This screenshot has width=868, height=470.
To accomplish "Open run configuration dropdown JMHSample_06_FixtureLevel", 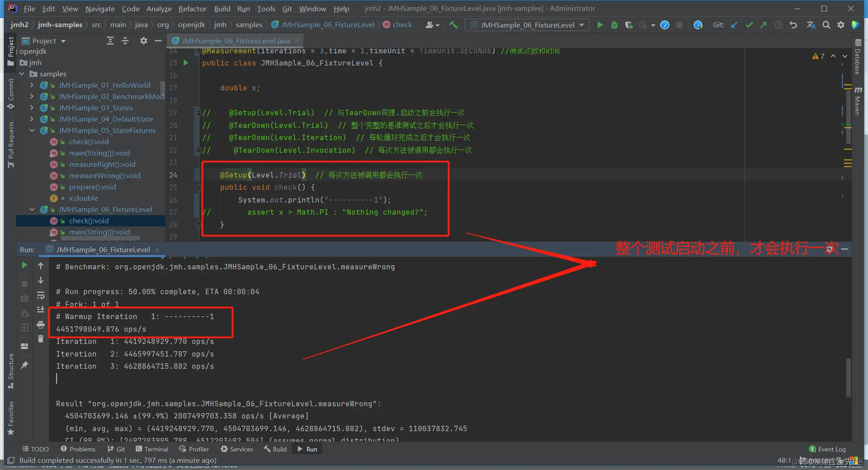I will click(x=527, y=25).
